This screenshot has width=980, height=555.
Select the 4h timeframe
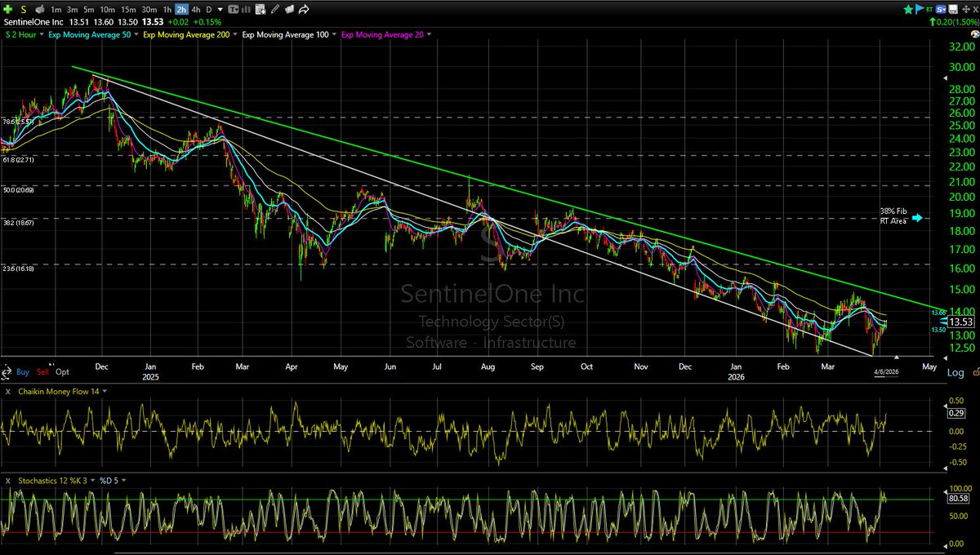click(195, 10)
